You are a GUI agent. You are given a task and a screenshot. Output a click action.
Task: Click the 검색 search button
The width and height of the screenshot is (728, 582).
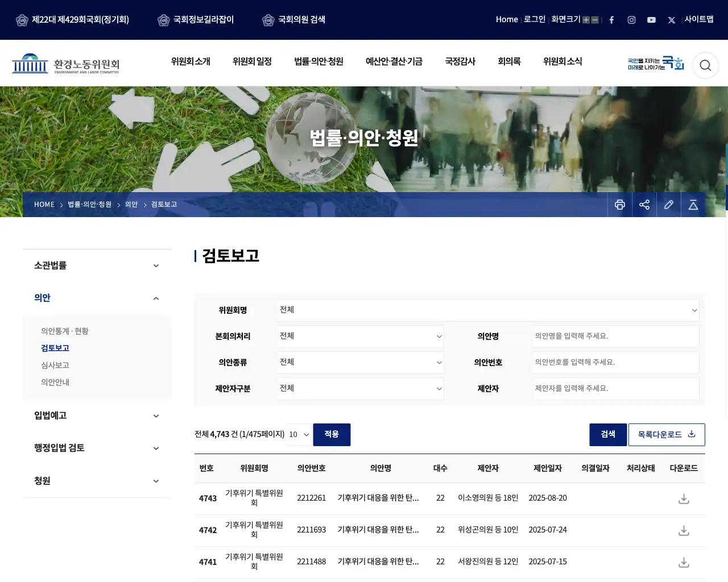pos(608,435)
